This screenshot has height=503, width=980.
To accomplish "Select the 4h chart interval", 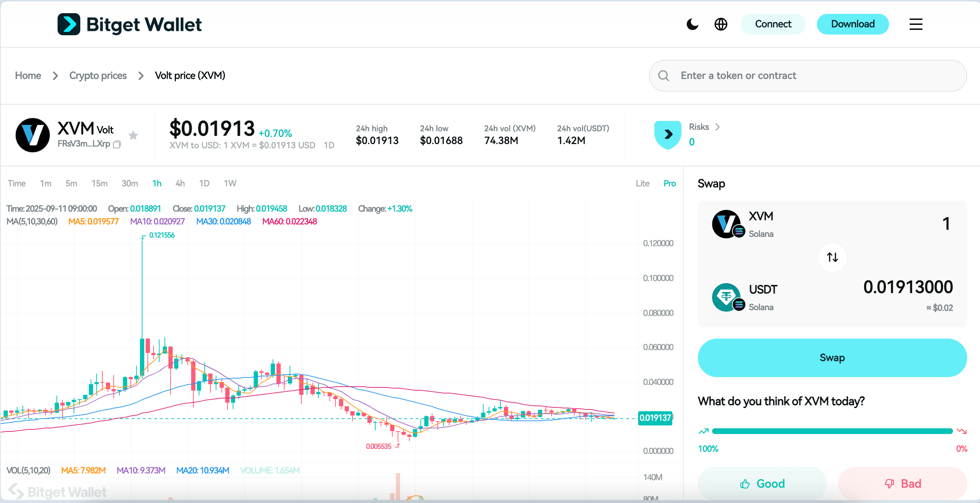I will 180,184.
